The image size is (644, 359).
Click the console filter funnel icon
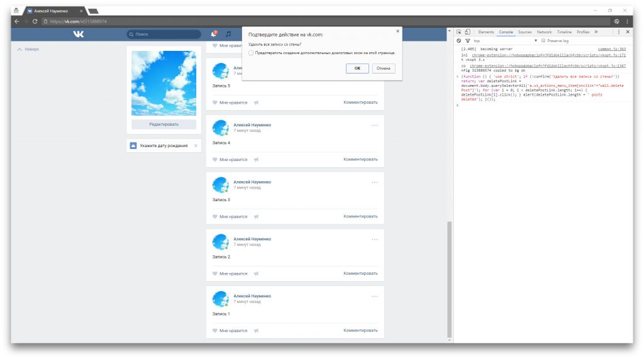467,41
